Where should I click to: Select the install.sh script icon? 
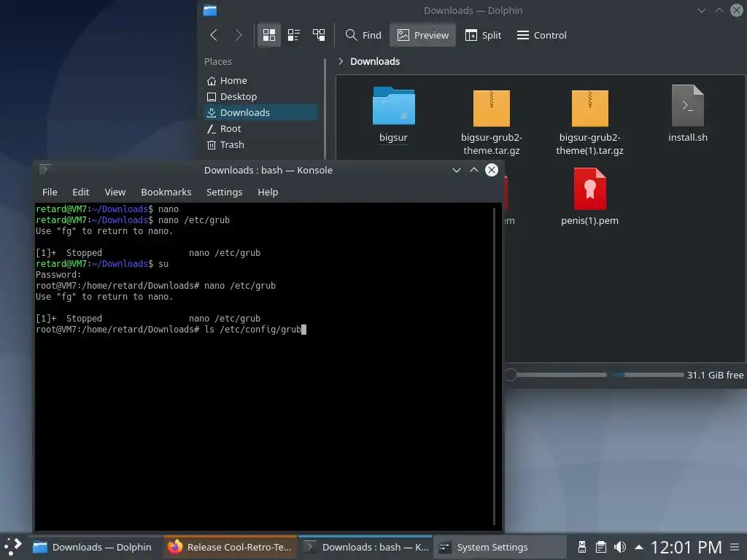pyautogui.click(x=687, y=106)
